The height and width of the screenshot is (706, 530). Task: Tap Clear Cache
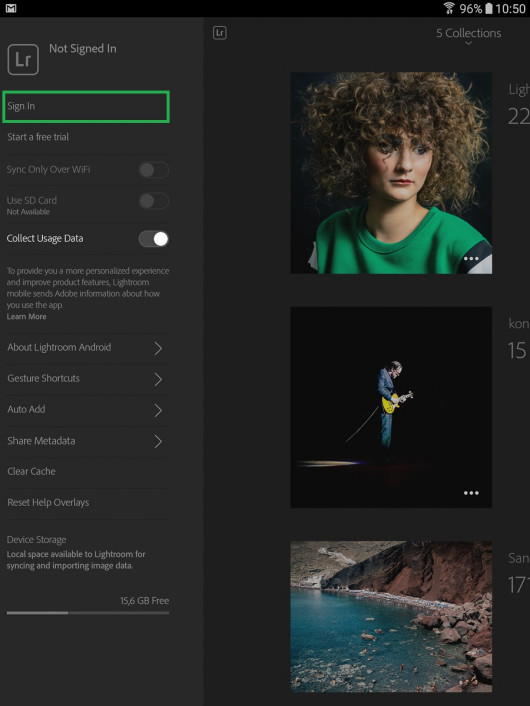pos(86,471)
